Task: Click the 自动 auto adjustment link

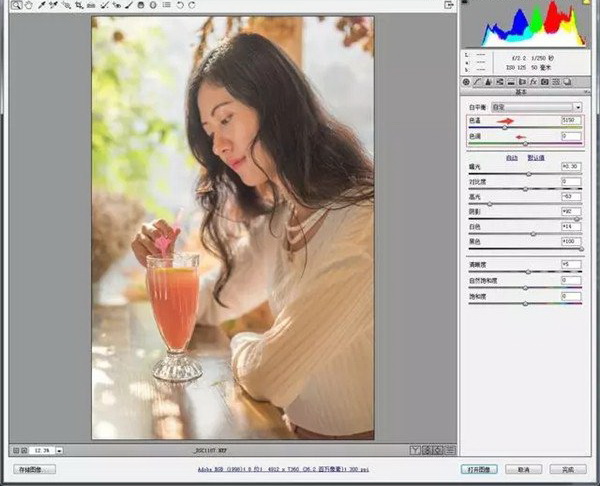Action: [x=512, y=158]
